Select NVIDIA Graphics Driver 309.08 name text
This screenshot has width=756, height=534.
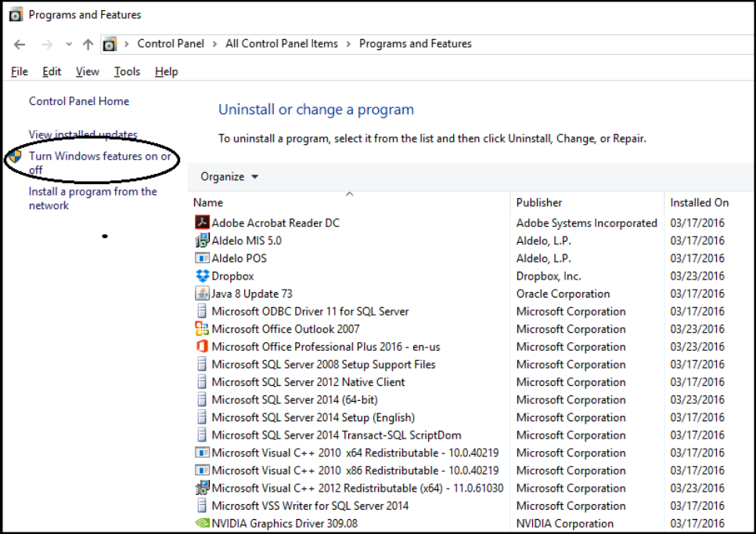(284, 523)
